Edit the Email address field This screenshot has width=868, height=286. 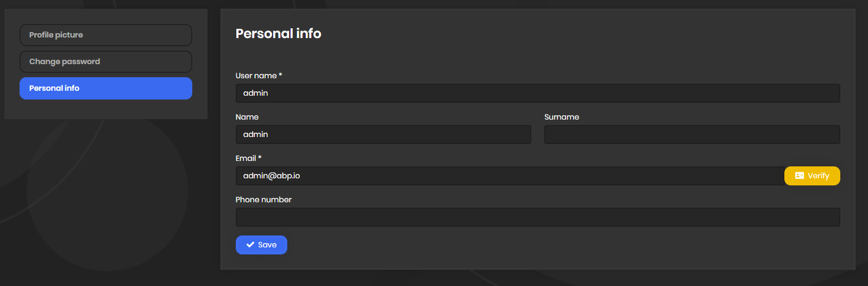[x=510, y=176]
